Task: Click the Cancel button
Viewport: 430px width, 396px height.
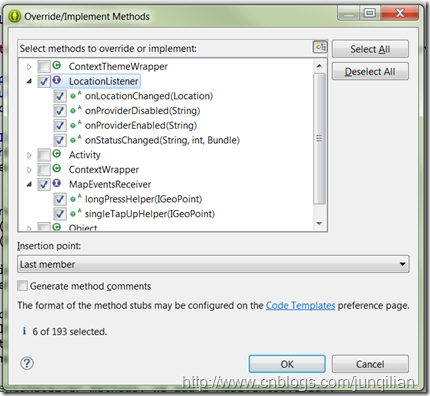Action: tap(370, 364)
